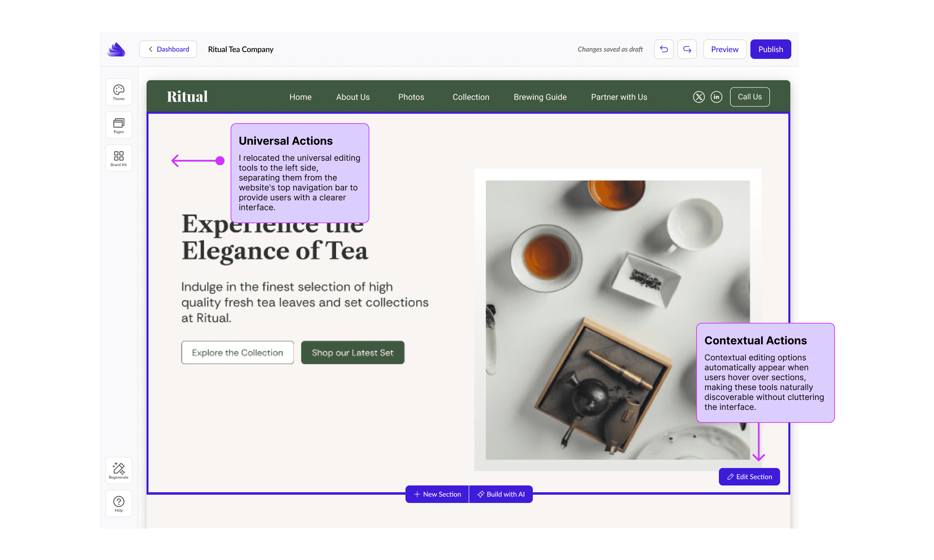Click the LinkedIn social icon
The image size is (934, 560).
pyautogui.click(x=716, y=97)
